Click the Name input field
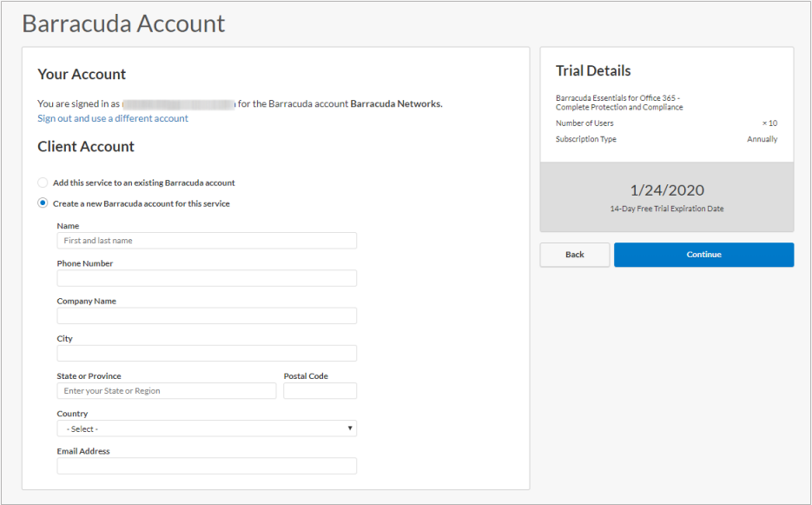This screenshot has width=812, height=505. tap(207, 241)
